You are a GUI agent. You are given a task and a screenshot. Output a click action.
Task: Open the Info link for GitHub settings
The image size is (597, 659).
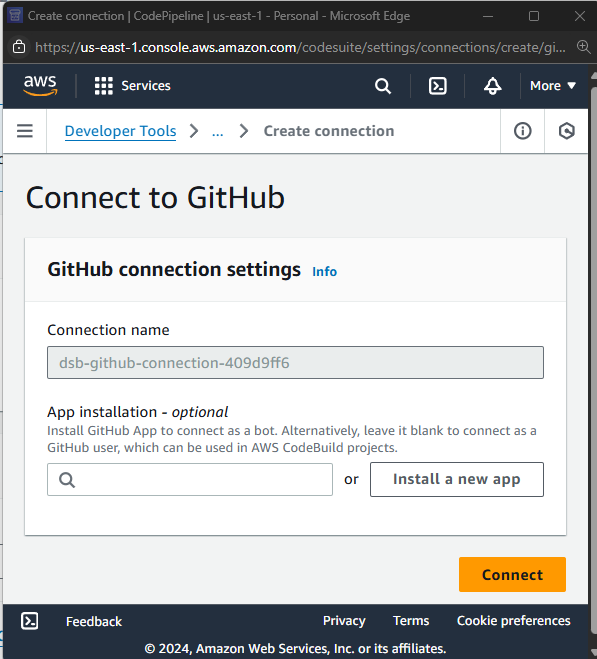(324, 272)
